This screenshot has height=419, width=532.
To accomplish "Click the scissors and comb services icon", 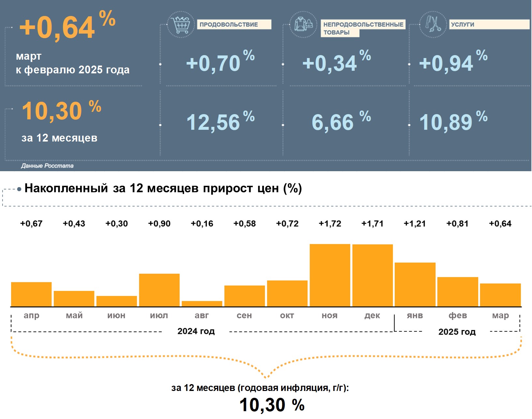I will coord(433,24).
